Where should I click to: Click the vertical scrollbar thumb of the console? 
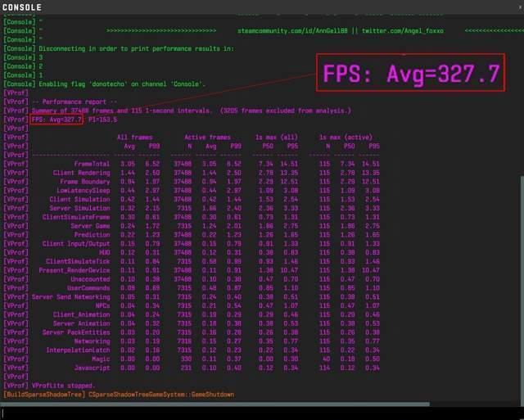coord(522,289)
